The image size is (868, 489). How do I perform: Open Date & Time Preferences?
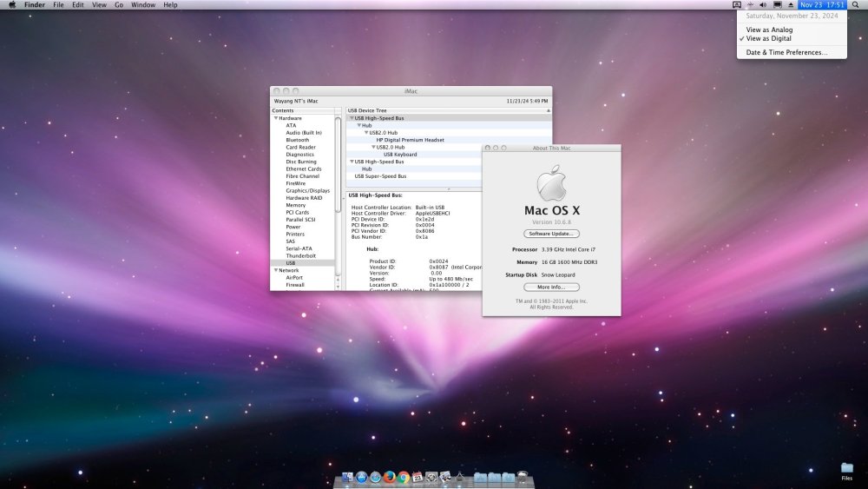792,52
